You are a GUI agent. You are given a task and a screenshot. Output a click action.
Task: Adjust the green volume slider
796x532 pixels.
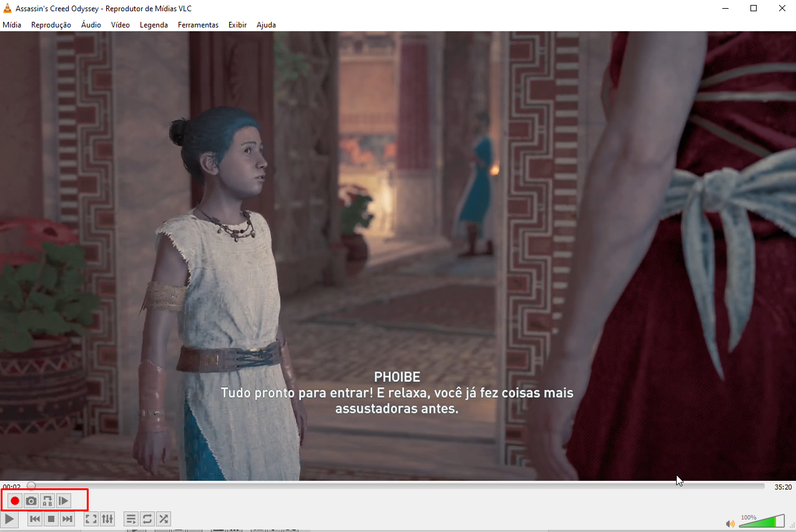pos(762,521)
